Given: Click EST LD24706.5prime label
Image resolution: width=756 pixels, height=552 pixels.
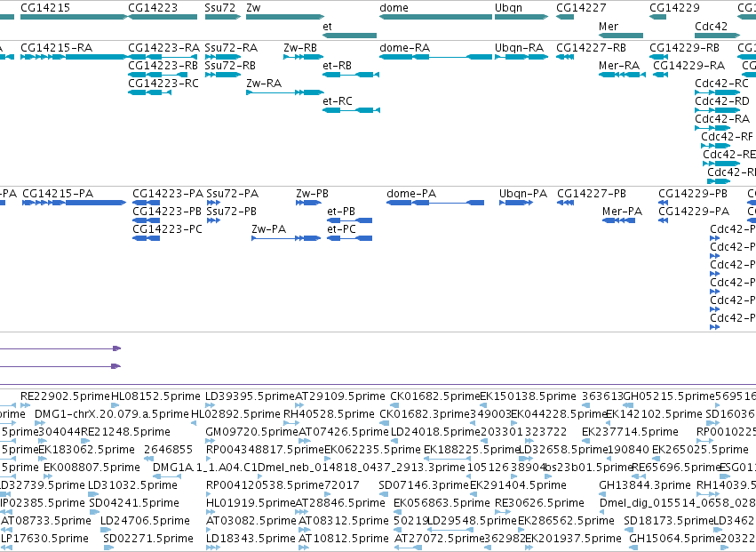Looking at the screenshot, I should coord(145,521).
